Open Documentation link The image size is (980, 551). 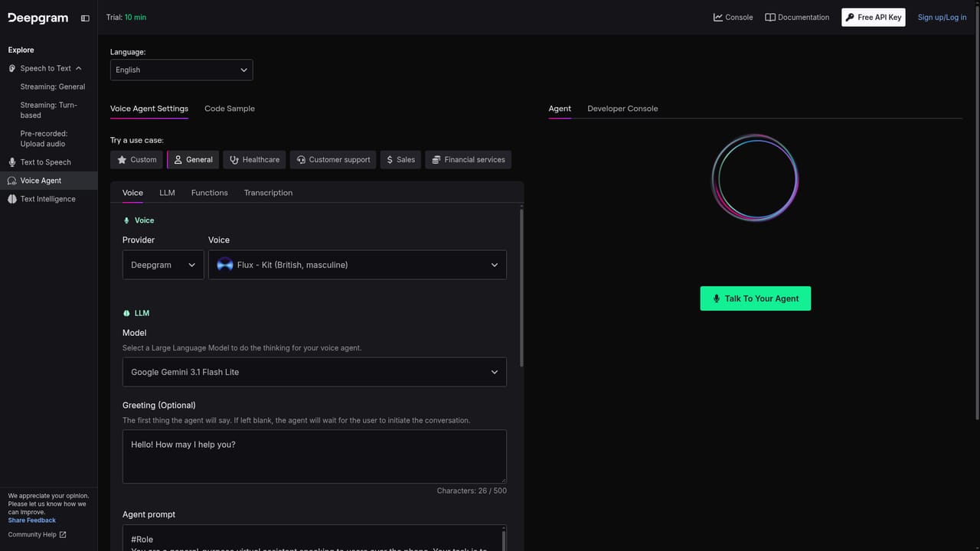(797, 17)
